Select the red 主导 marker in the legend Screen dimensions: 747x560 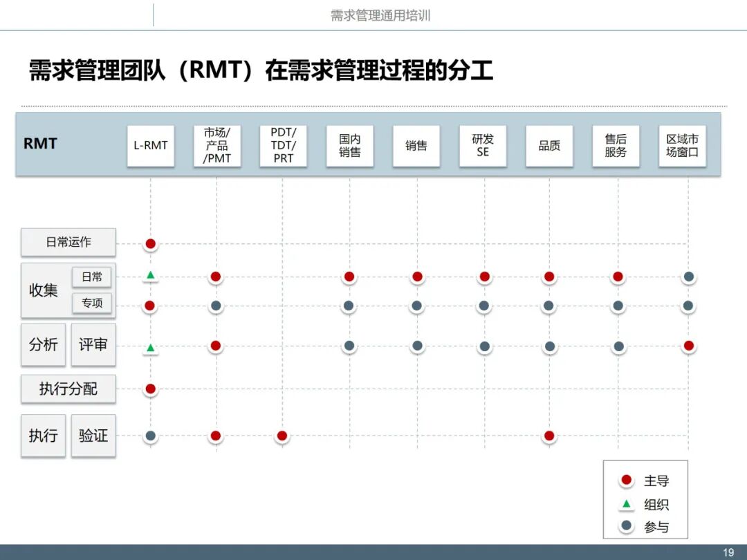(626, 479)
